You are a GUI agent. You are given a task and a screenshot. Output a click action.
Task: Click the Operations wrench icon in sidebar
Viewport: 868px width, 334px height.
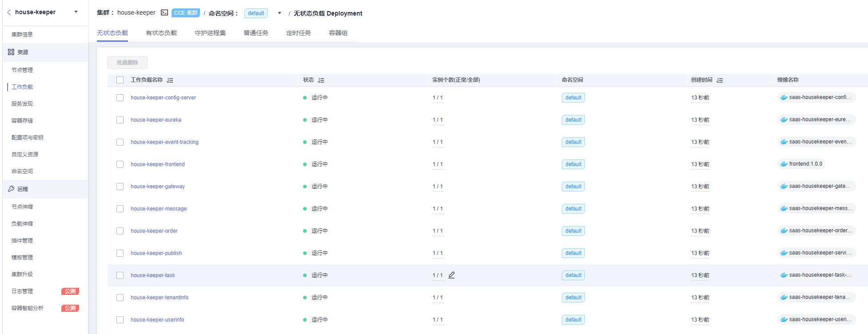click(x=11, y=189)
